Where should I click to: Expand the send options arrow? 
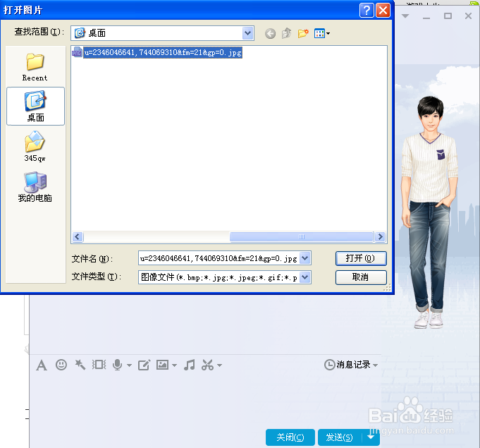[371, 437]
